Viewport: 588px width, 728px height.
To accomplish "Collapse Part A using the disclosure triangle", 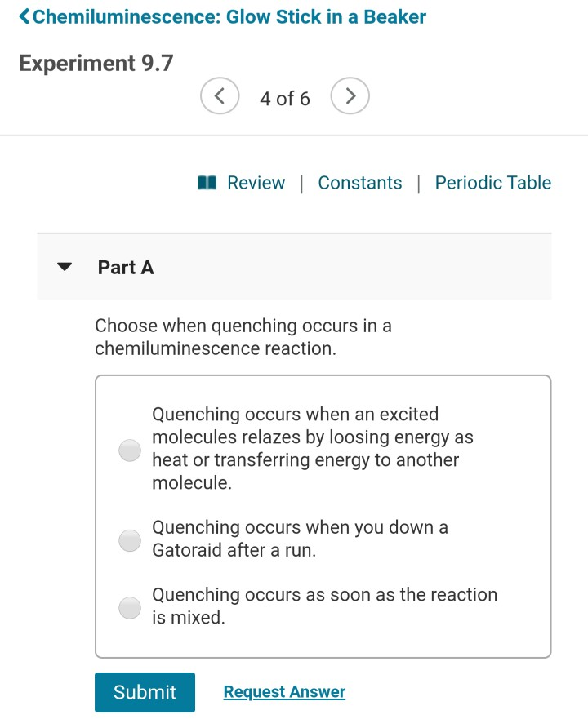I will click(x=64, y=266).
